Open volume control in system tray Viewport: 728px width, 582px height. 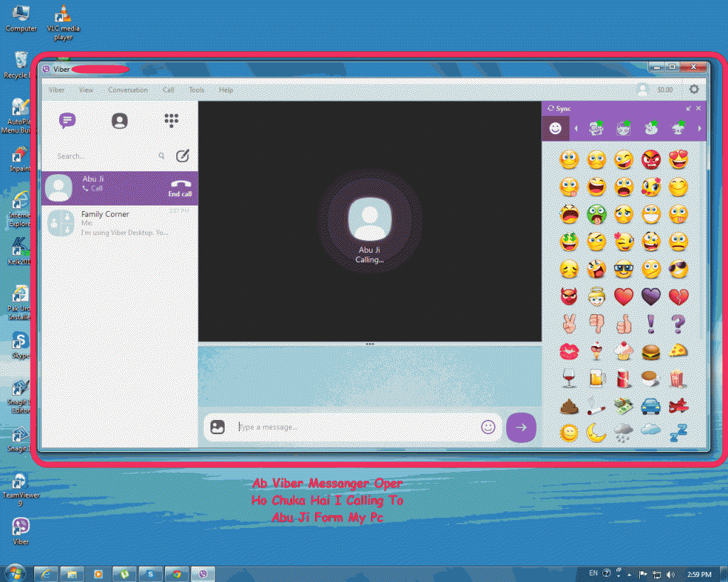670,575
